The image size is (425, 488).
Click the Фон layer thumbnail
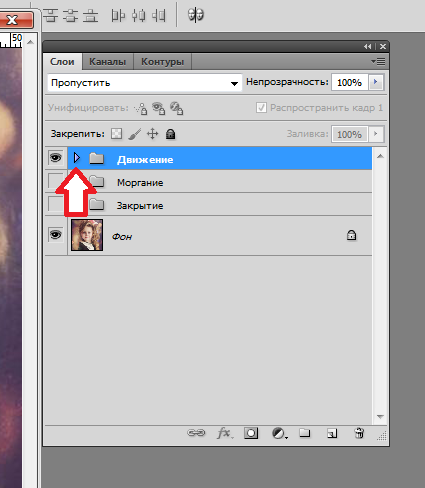(x=87, y=235)
